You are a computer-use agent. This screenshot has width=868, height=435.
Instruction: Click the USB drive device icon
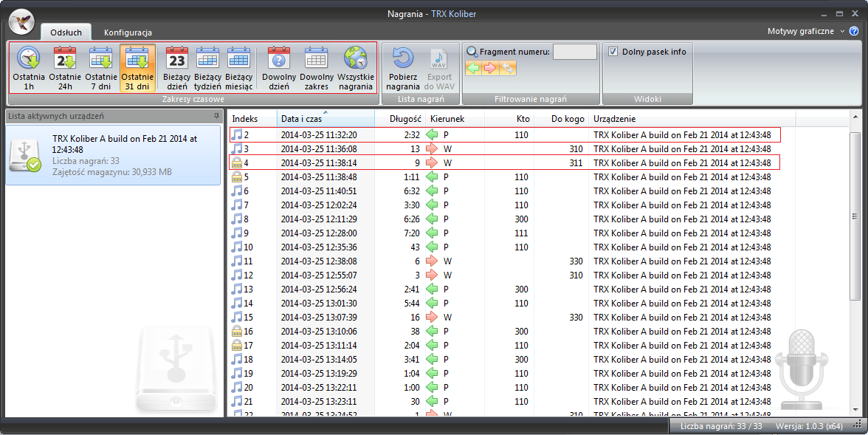point(26,156)
